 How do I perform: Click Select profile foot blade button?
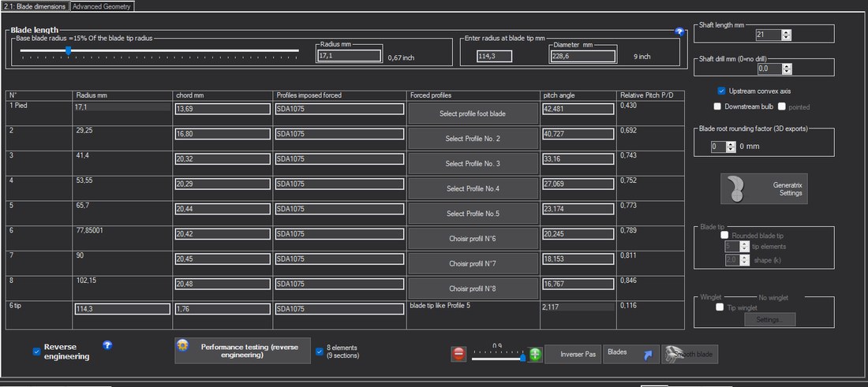473,113
